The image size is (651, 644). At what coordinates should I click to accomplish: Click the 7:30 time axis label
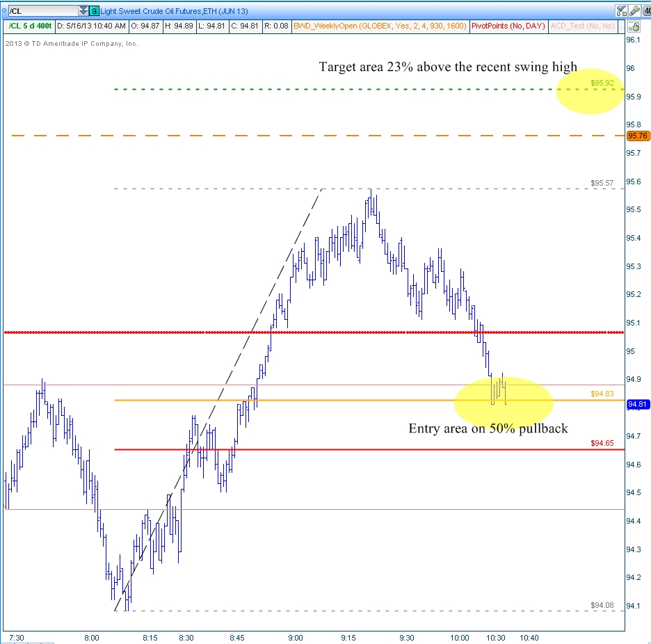tap(17, 638)
